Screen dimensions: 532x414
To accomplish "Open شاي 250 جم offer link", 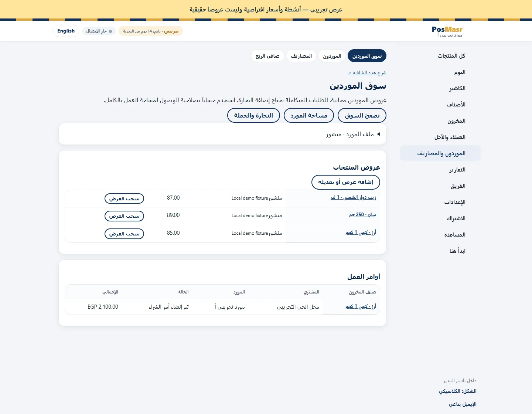I will 362,214.
